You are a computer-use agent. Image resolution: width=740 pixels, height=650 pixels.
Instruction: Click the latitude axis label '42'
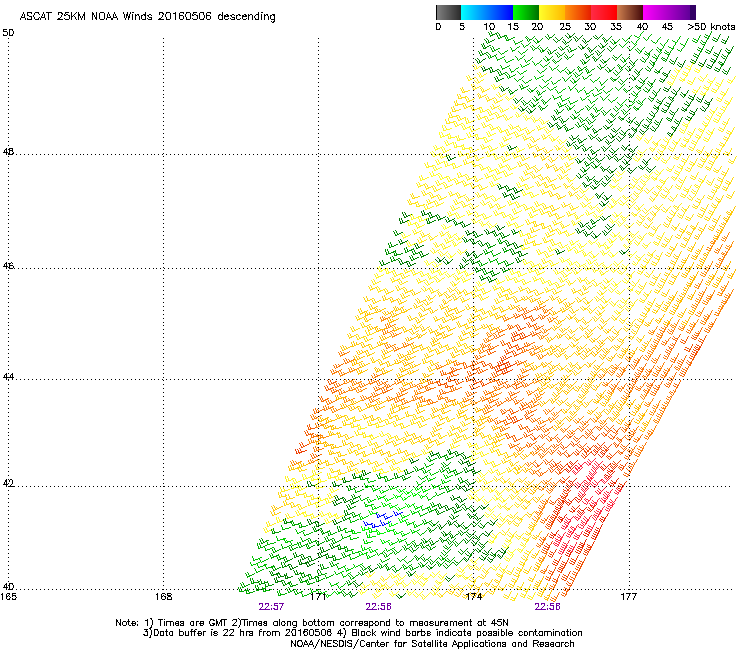tap(8, 483)
